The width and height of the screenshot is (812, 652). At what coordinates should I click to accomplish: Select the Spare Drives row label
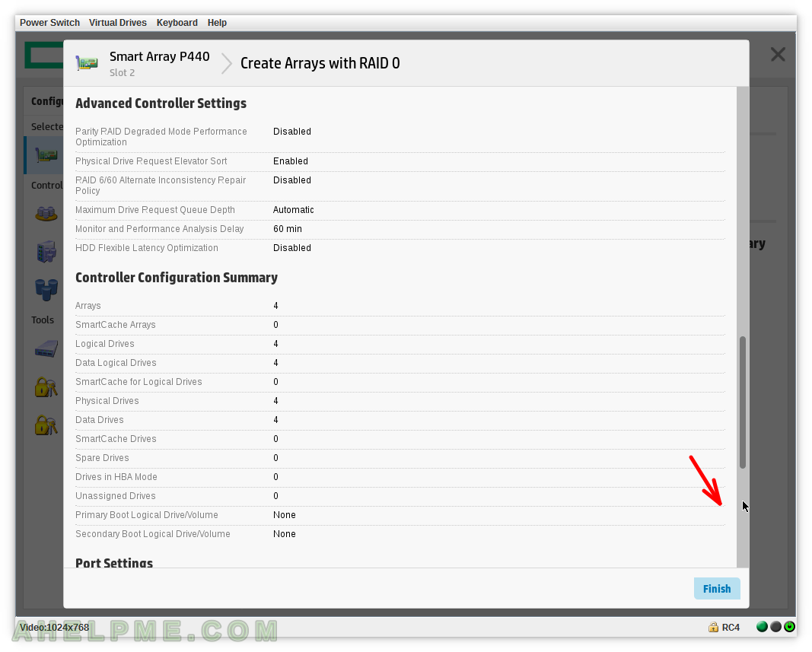point(103,458)
